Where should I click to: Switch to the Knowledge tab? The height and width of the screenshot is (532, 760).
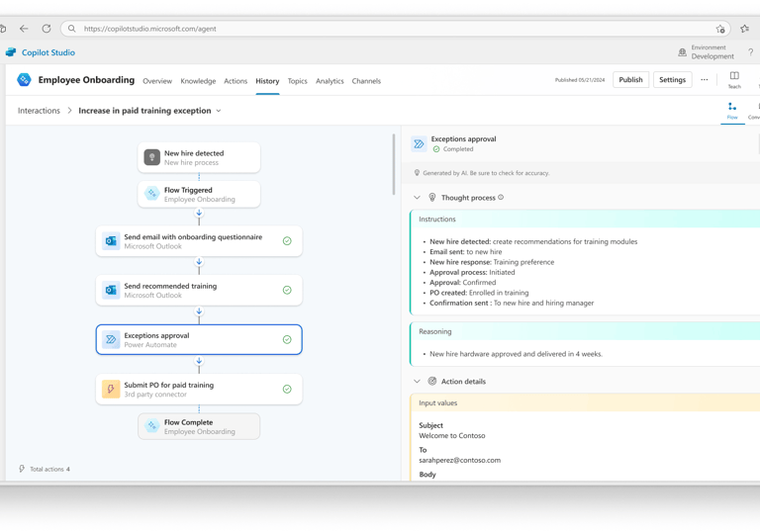pyautogui.click(x=198, y=81)
